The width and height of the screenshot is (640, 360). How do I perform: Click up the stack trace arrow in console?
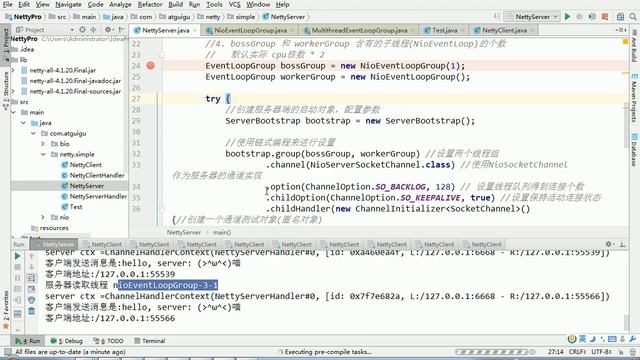[31, 256]
